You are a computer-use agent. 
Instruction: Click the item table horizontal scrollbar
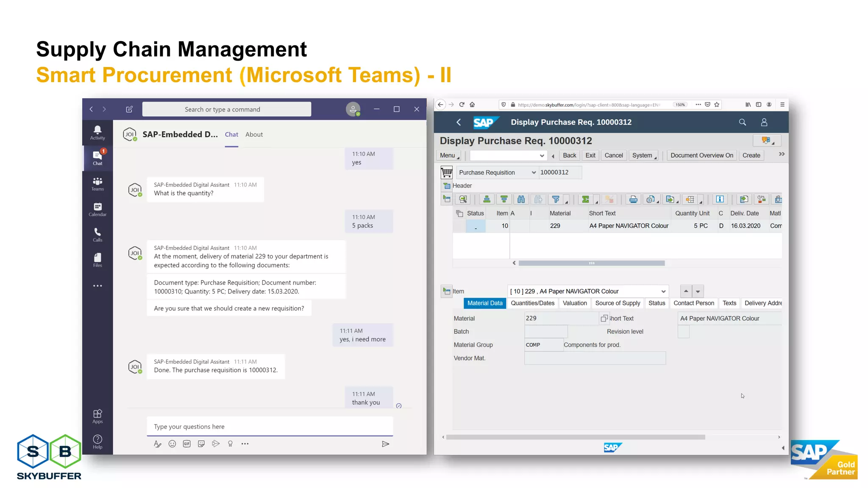pos(591,263)
